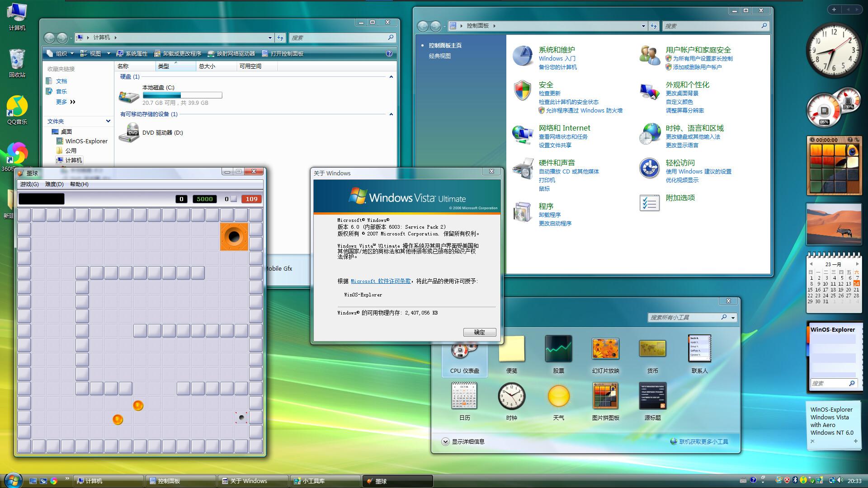Open the 附加选项 icon in Control Panel

point(650,203)
